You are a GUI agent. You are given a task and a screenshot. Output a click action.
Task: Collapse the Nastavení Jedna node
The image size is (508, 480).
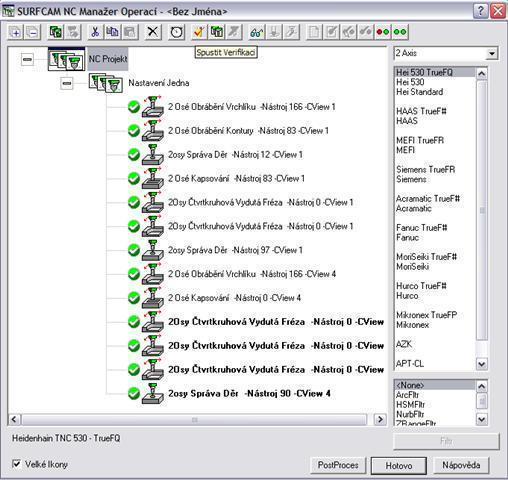[x=67, y=83]
